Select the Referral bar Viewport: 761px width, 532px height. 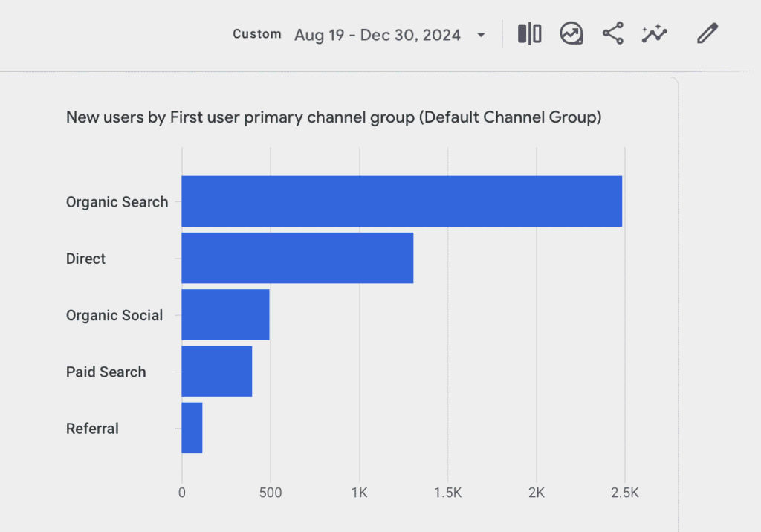pyautogui.click(x=192, y=428)
